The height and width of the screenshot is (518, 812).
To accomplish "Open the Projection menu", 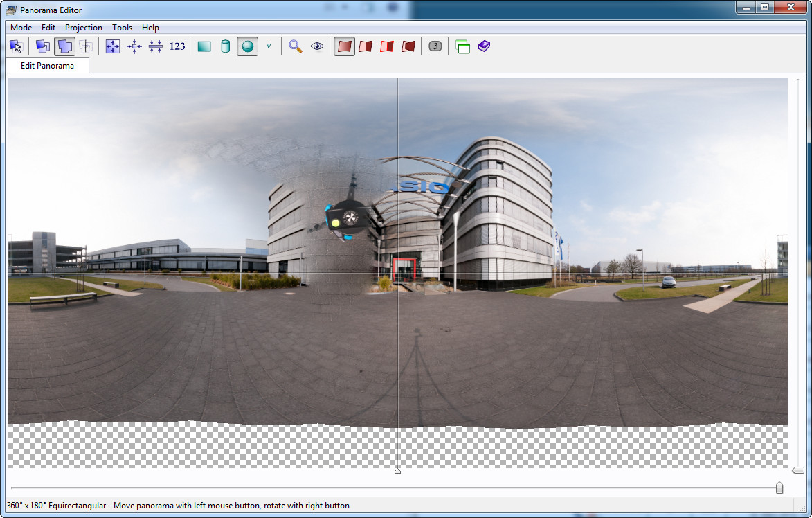I will coord(84,28).
